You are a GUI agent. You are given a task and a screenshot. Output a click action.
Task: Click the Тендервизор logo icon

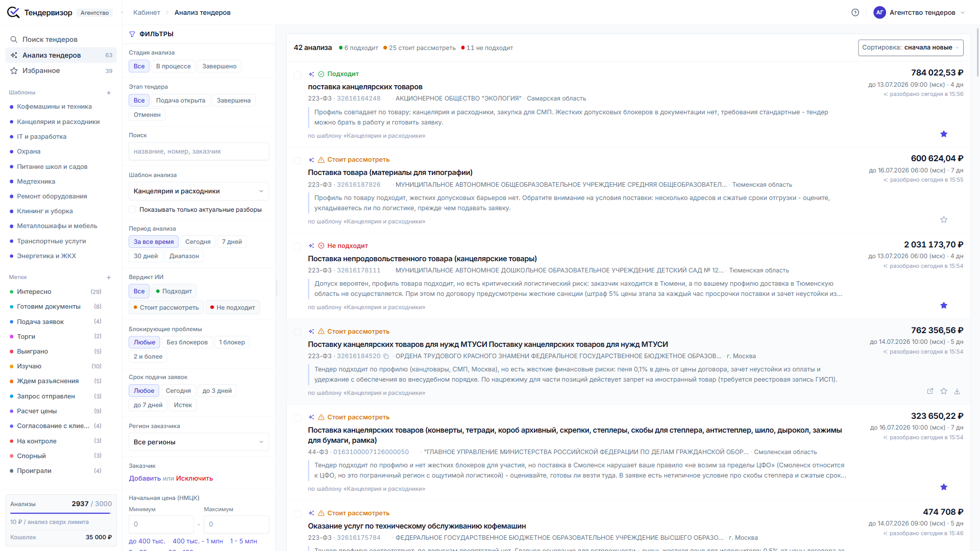click(13, 13)
